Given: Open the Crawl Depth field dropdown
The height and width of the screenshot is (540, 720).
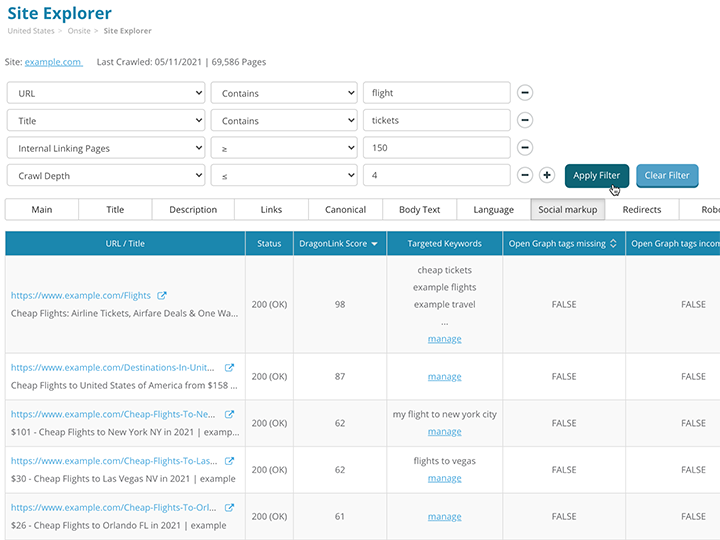Looking at the screenshot, I should (x=106, y=175).
